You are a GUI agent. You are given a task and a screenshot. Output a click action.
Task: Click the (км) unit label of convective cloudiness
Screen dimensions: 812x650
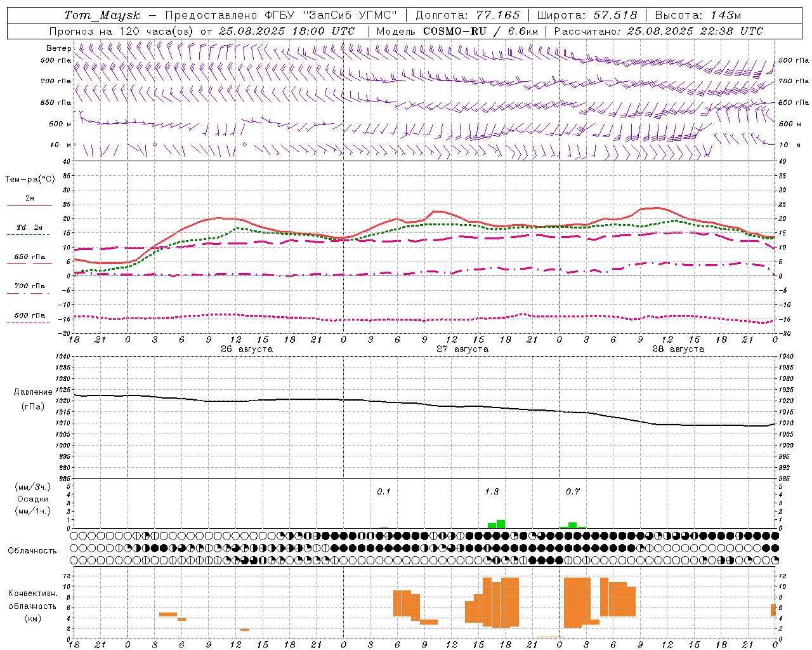pos(33,618)
